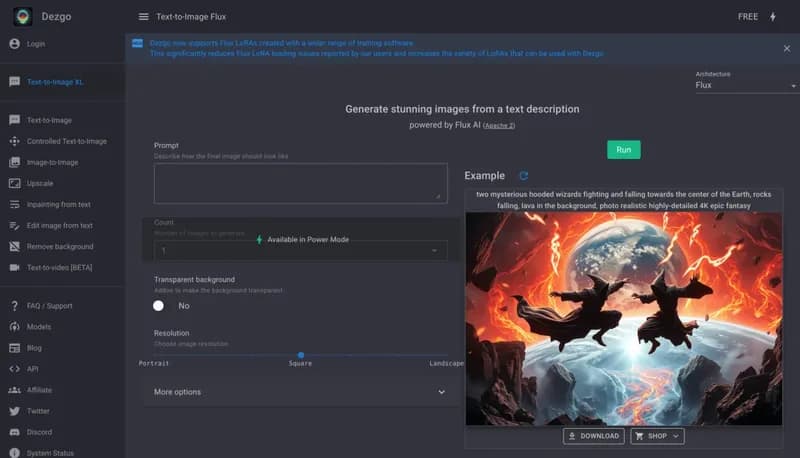Open Text-to-video [BETA] menu item
Viewport: 800px width, 458px height.
pyautogui.click(x=60, y=267)
